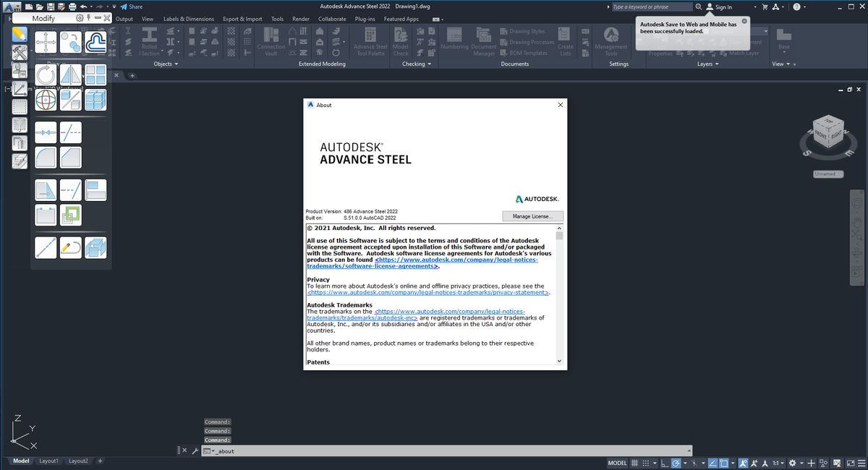The height and width of the screenshot is (470, 868).
Task: Open the Output ribbon tab
Action: (124, 19)
